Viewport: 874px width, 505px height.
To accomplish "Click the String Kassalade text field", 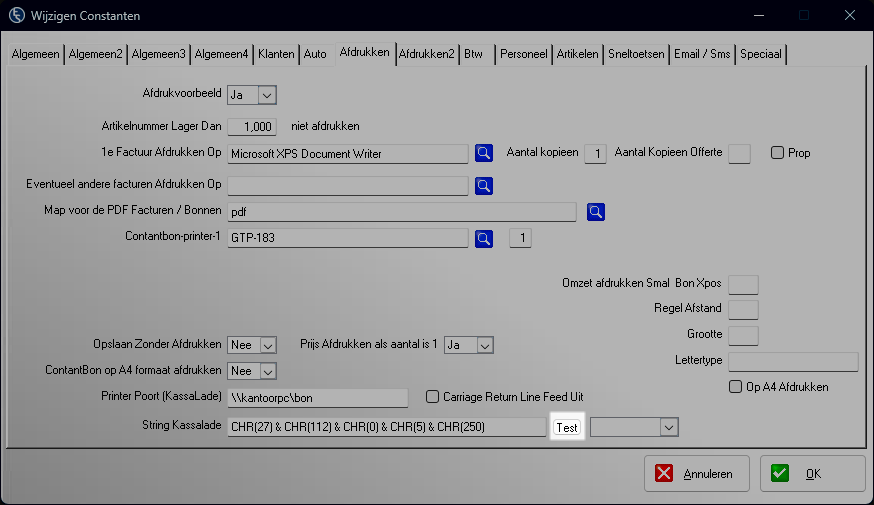I will pyautogui.click(x=386, y=427).
